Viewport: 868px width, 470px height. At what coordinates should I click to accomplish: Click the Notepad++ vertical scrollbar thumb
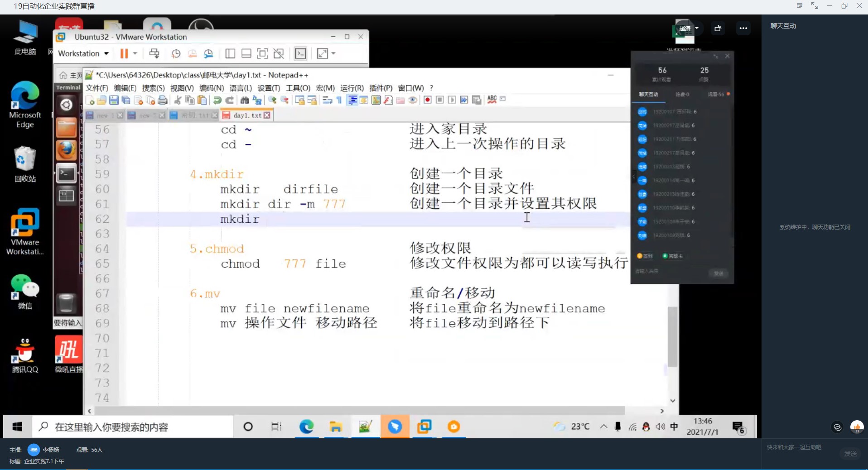point(672,336)
